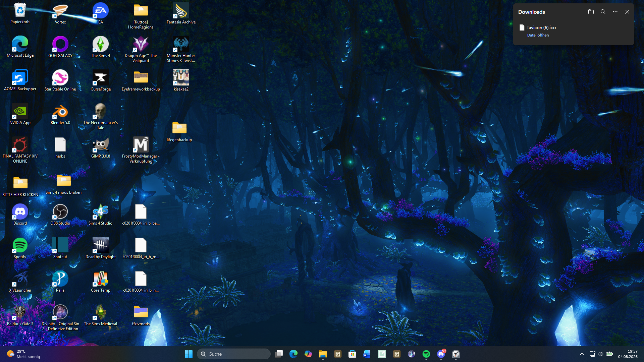Click 'Datei öffnen' link in Downloads
644x362 pixels.
click(538, 35)
